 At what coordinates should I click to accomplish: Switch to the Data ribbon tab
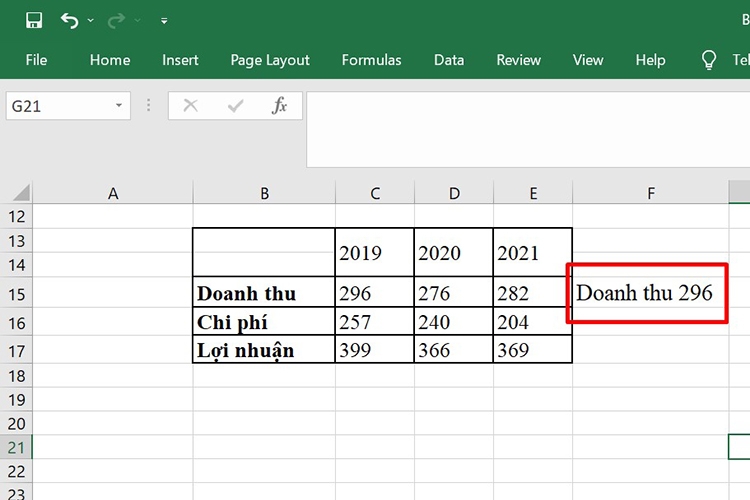pyautogui.click(x=449, y=60)
